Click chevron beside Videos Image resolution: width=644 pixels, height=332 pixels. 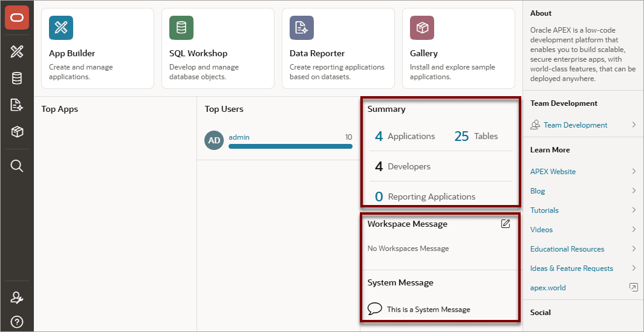634,229
